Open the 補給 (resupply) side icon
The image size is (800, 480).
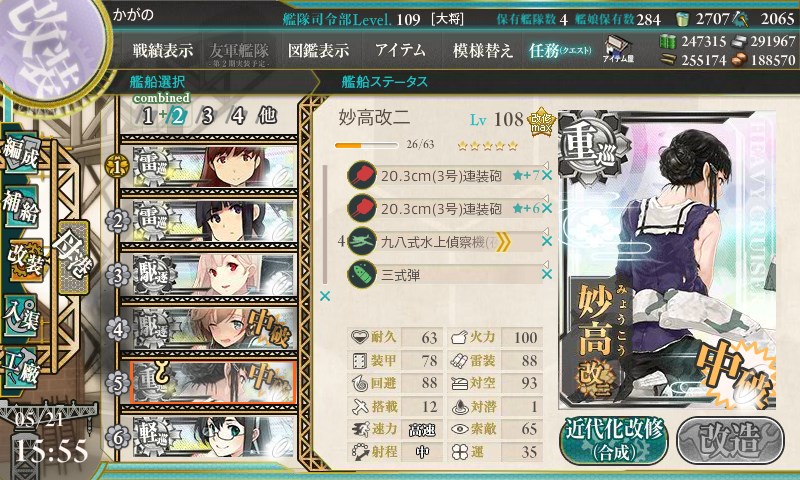pos(21,206)
